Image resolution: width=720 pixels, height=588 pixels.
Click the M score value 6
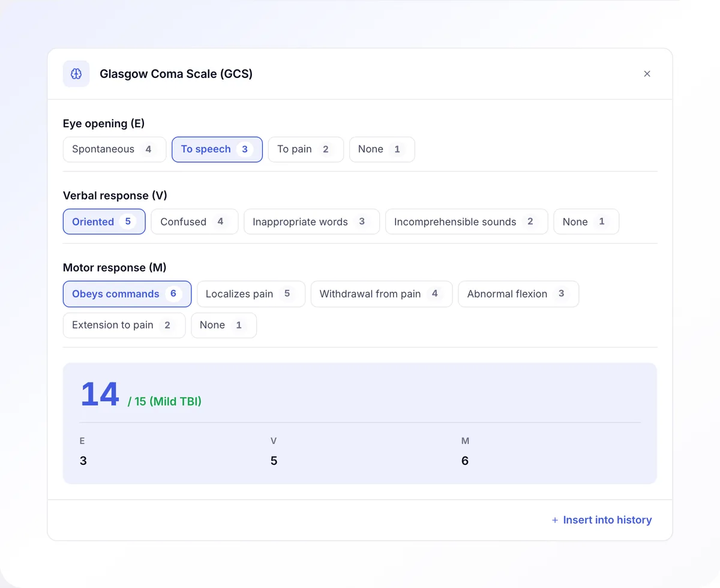465,461
